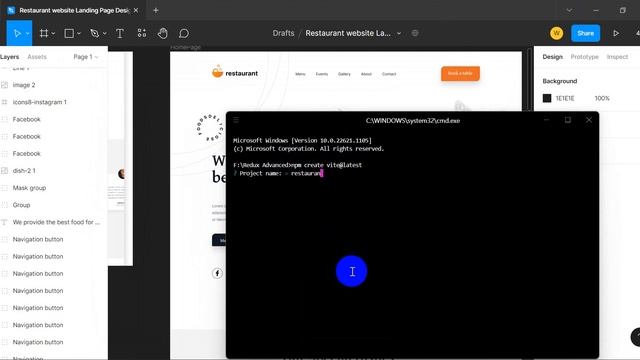The height and width of the screenshot is (360, 640).
Task: Expand shape tools dropdown arrow
Action: tap(79, 33)
